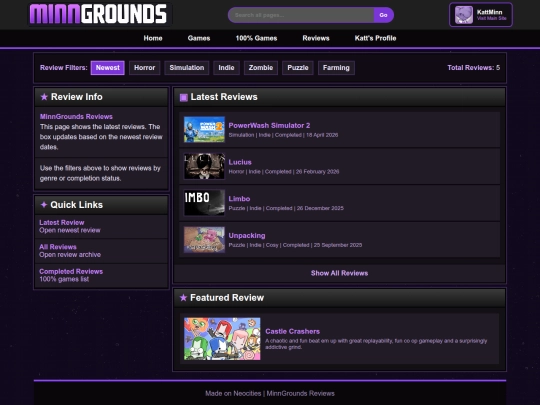Open the 100% Games nav item
Screen dimensions: 540x405
[256, 38]
